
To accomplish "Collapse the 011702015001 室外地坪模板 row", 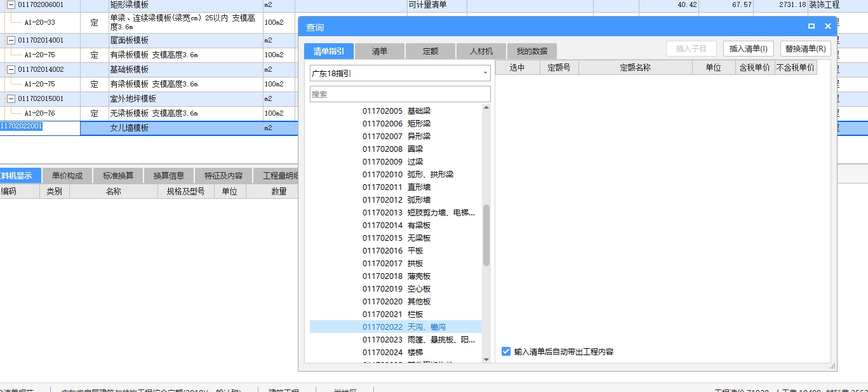I will (x=11, y=98).
